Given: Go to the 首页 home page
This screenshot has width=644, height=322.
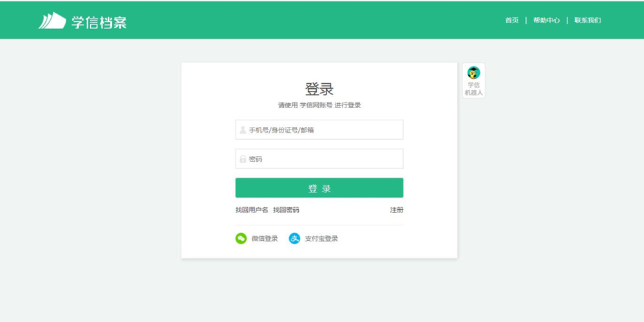Looking at the screenshot, I should (x=511, y=21).
